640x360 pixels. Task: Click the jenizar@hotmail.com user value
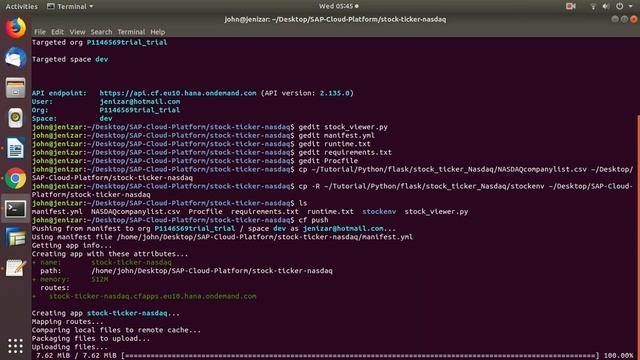(140, 102)
